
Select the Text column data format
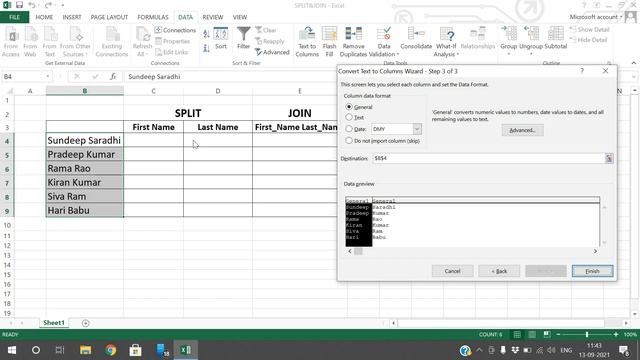pos(349,117)
